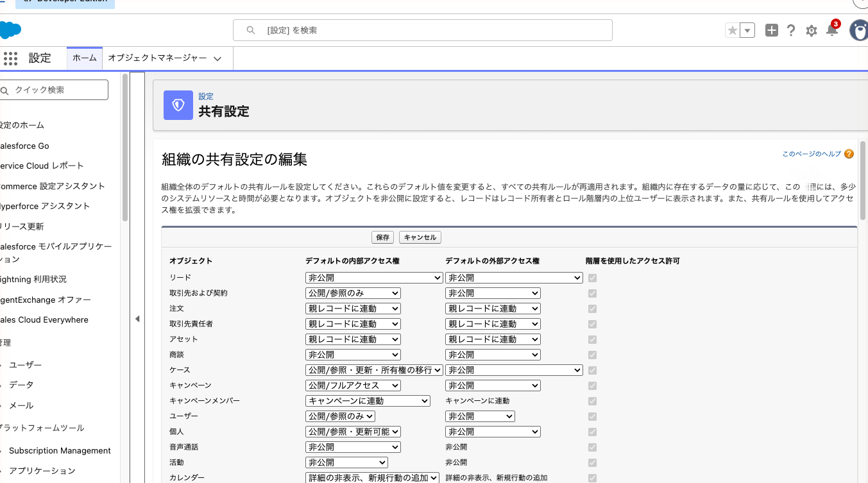Open the キャンペーン internal access dropdown

click(x=353, y=386)
